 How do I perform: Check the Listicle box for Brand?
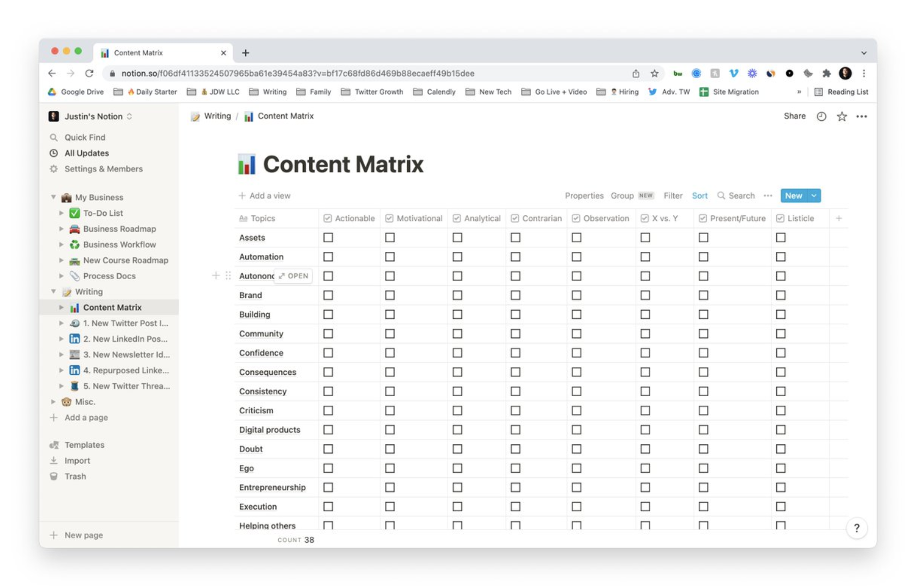(x=780, y=295)
